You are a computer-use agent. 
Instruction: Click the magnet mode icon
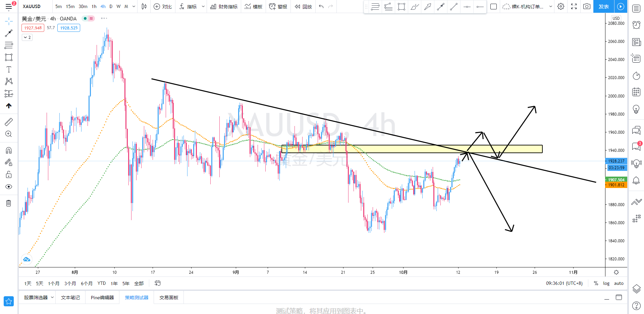tap(9, 150)
